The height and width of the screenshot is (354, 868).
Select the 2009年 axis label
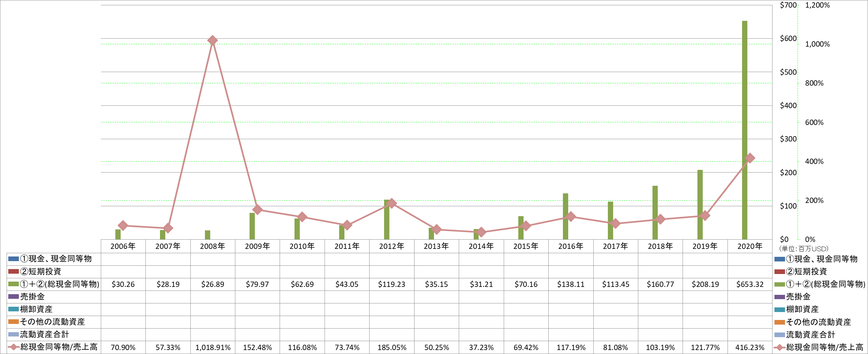coord(257,246)
